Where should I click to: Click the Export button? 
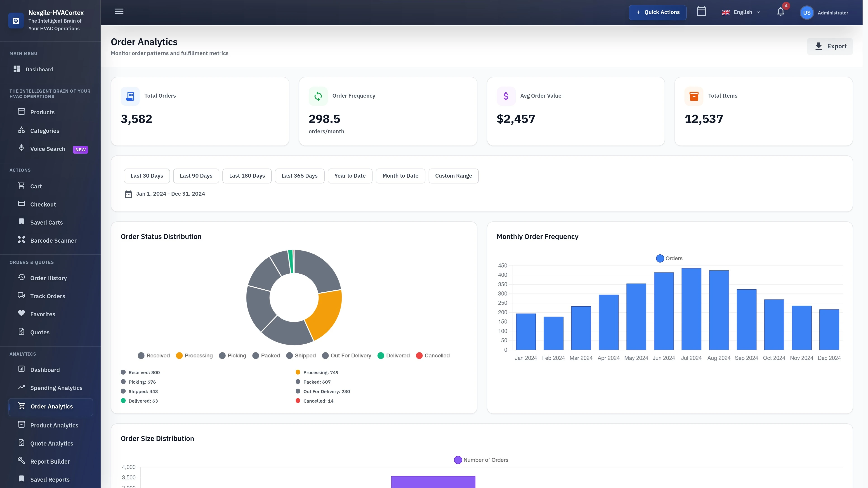point(830,46)
